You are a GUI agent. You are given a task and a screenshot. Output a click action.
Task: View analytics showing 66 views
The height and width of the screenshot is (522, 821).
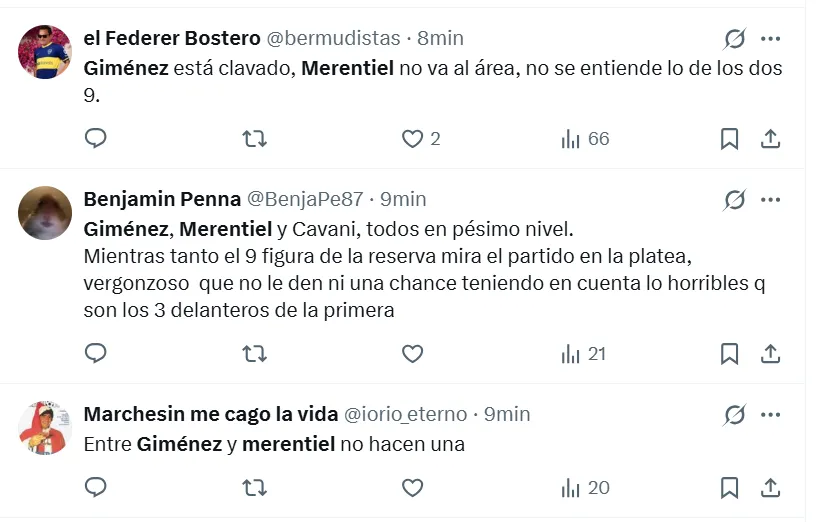tap(585, 139)
